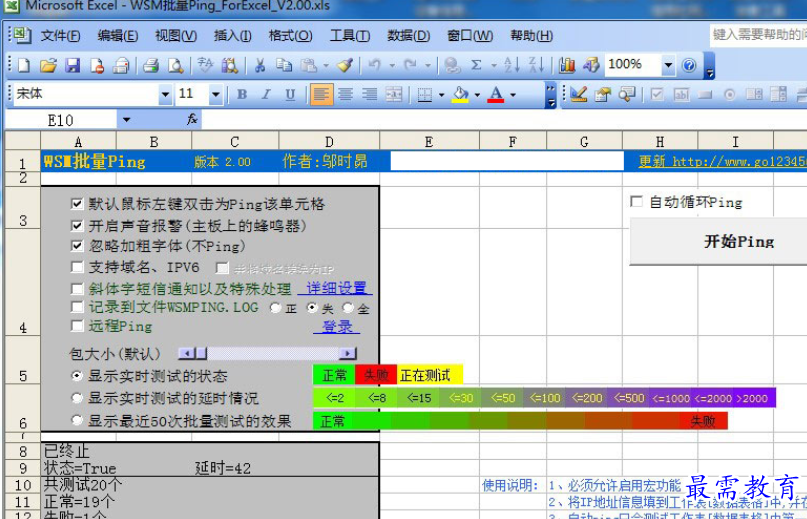
Task: Save the workbook with the floppy icon
Action: 72,65
